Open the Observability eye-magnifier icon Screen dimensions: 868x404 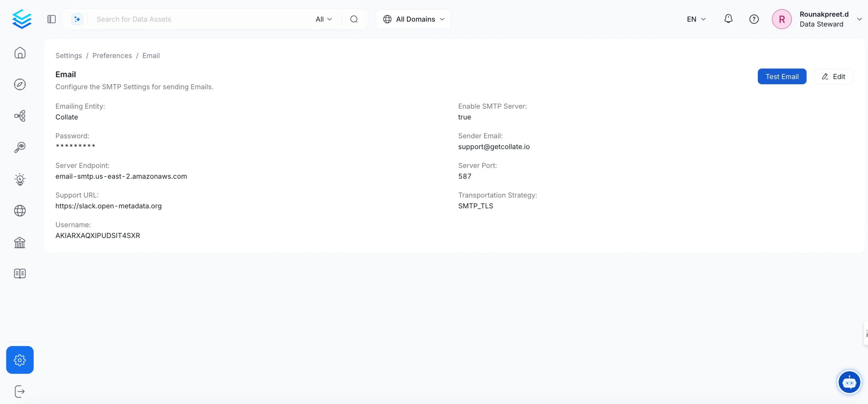[20, 147]
